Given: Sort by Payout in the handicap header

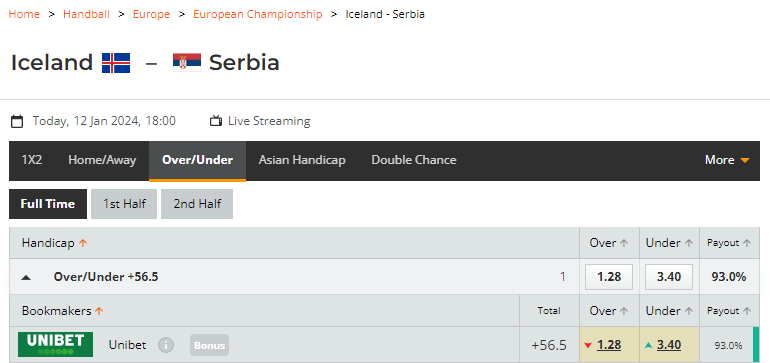Looking at the screenshot, I should (x=729, y=243).
